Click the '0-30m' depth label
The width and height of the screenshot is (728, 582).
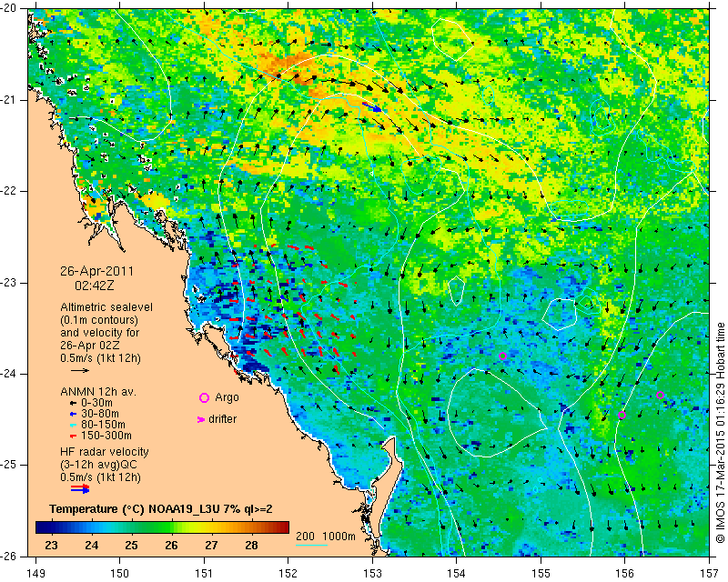[x=96, y=403]
